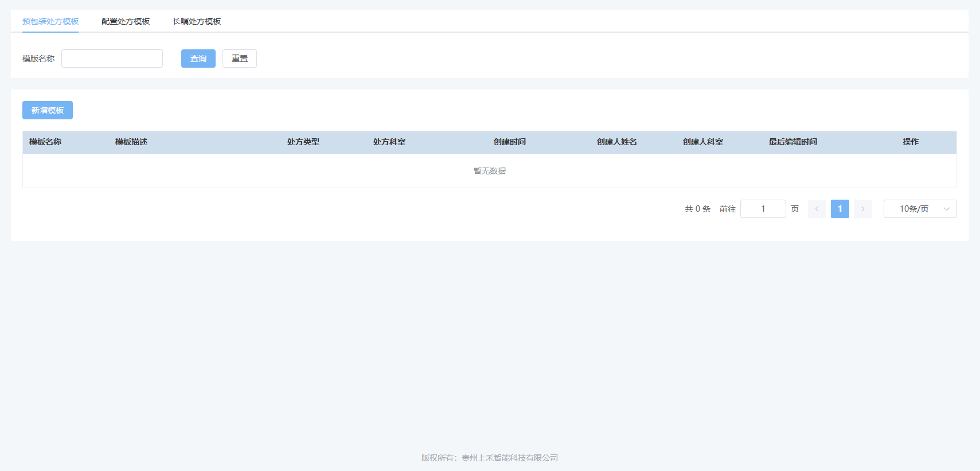Viewport: 980px width, 471px height.
Task: Switch to the 预包装处方模板 tab
Action: coord(50,21)
